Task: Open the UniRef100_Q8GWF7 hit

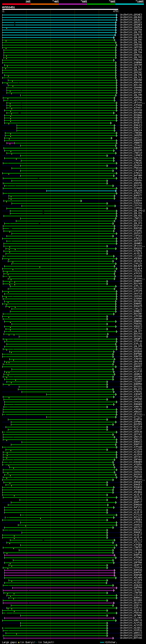Action: click(x=131, y=339)
